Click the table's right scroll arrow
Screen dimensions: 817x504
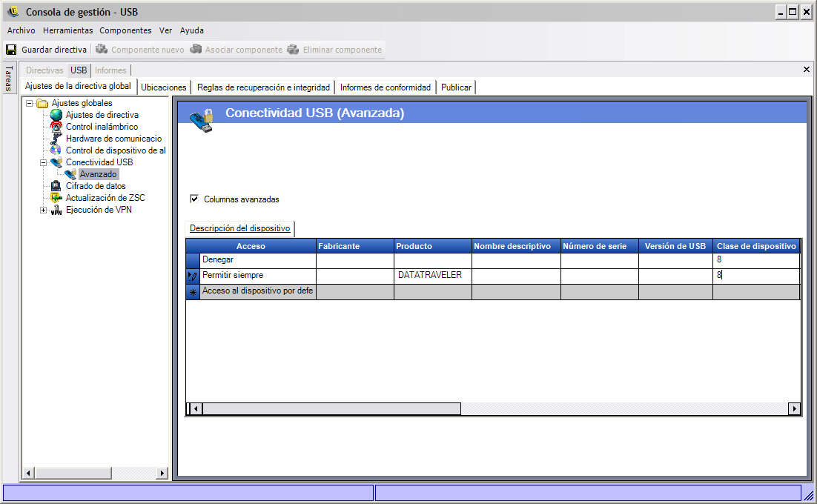(794, 408)
